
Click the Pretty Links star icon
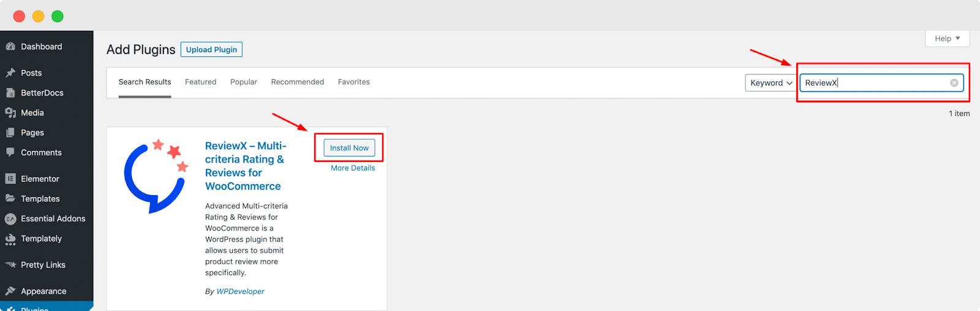(10, 265)
